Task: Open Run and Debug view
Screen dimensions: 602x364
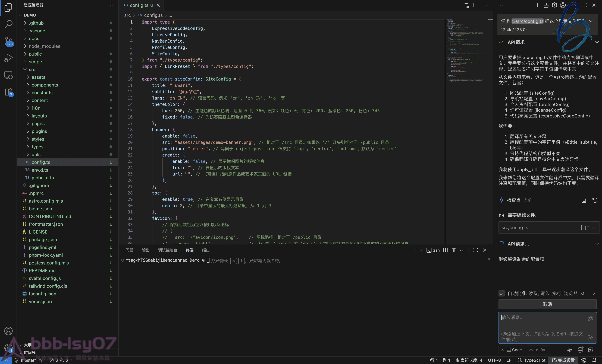Action: click(x=8, y=58)
